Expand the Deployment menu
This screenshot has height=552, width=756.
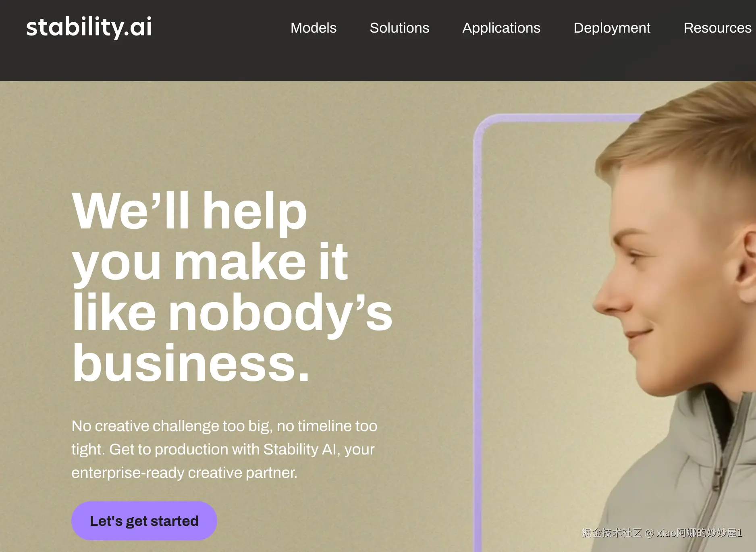[612, 28]
